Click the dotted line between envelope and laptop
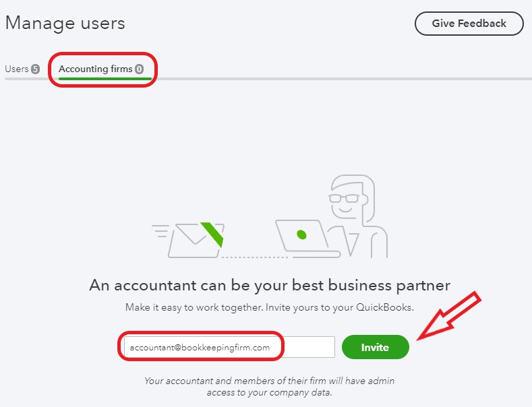Screen dimensions: 532x407 click(254, 257)
